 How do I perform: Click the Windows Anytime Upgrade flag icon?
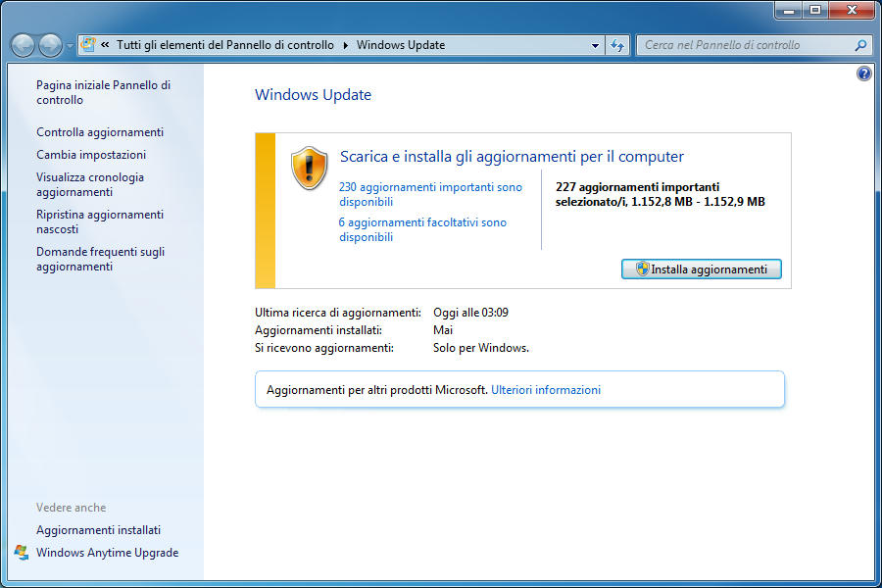[22, 553]
